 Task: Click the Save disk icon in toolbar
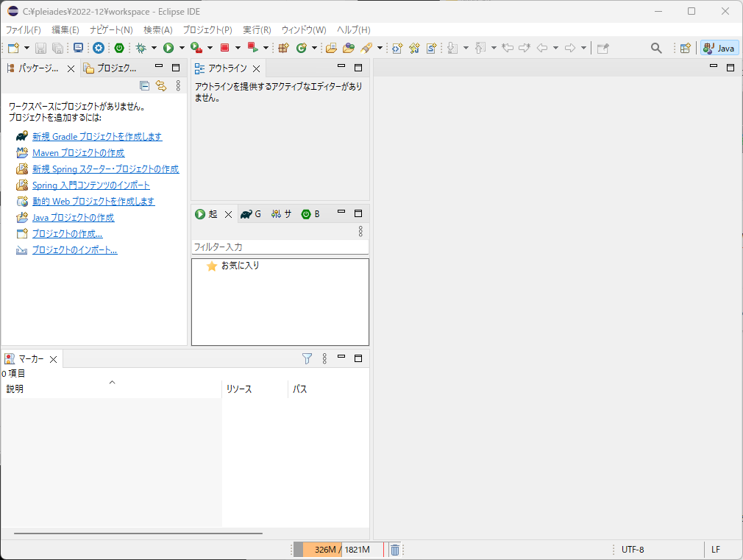point(40,48)
